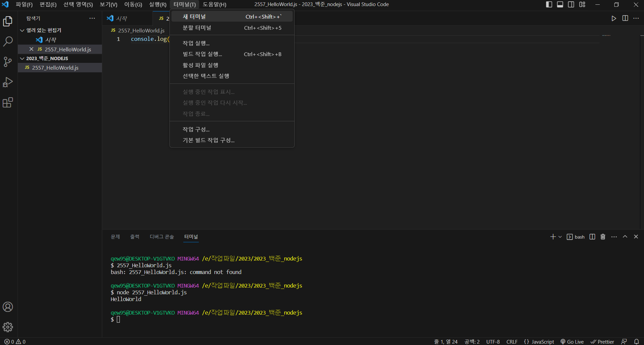Open the 이동(G) menu
Screen dimensions: 644x345
coord(133,4)
